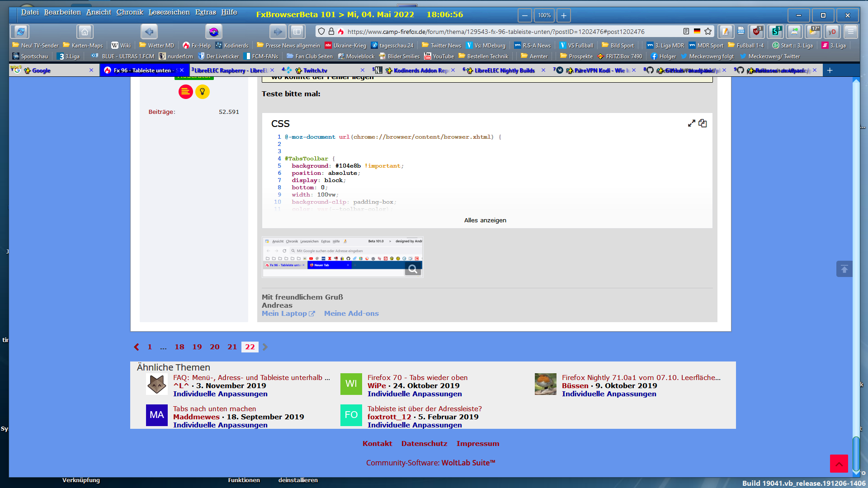Switch to the Twitch.tv tab
Viewport: 868px width, 488px height.
click(x=315, y=70)
